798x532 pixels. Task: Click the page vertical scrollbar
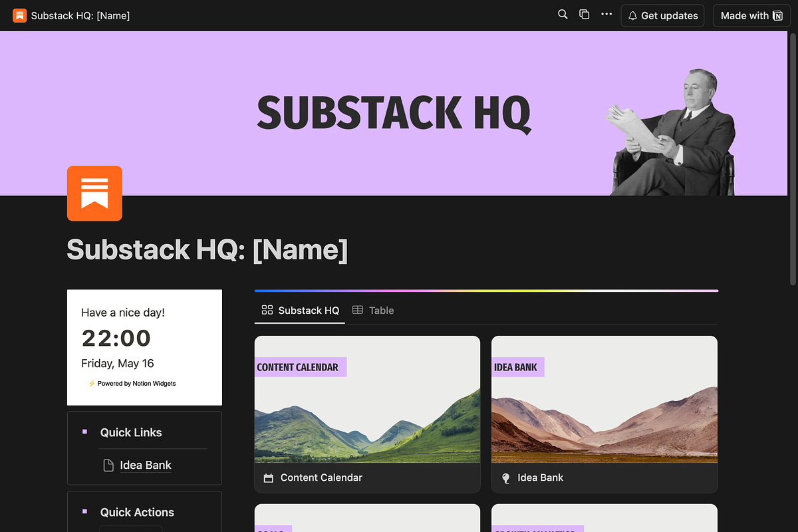coord(793,160)
